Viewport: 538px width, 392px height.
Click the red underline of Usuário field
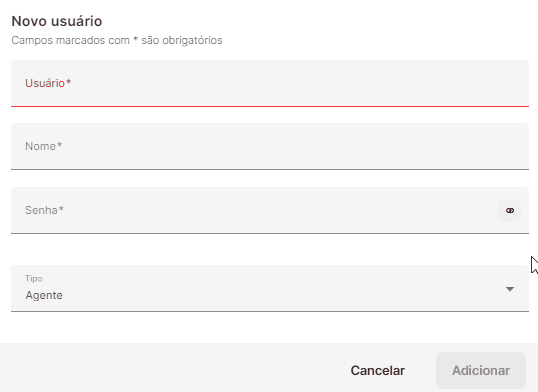pos(270,106)
